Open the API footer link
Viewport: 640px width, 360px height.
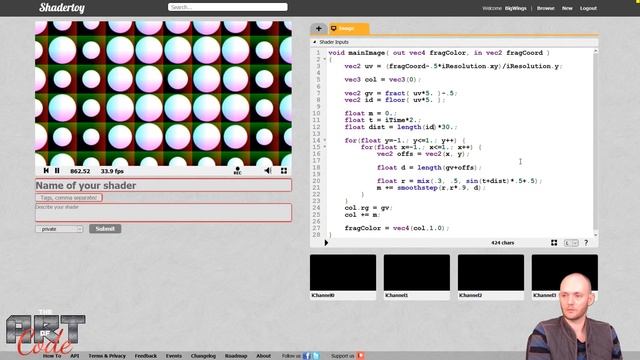(75, 356)
